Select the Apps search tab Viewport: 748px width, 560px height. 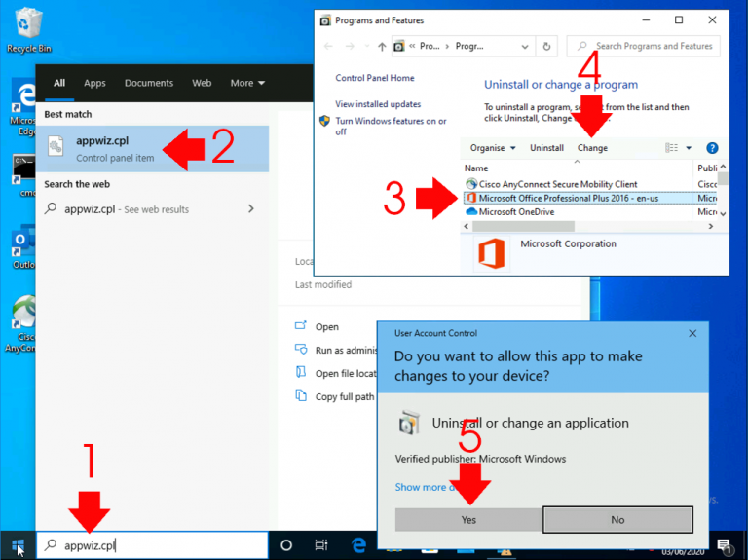pyautogui.click(x=94, y=83)
